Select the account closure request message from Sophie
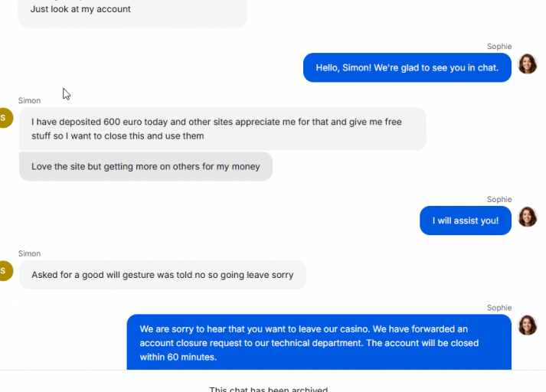This screenshot has width=546, height=392. click(319, 342)
